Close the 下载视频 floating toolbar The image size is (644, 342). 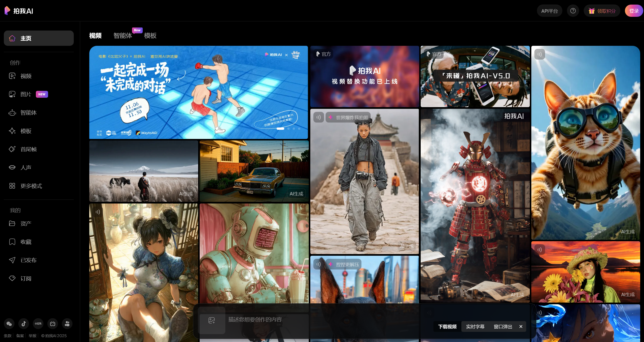tap(521, 326)
